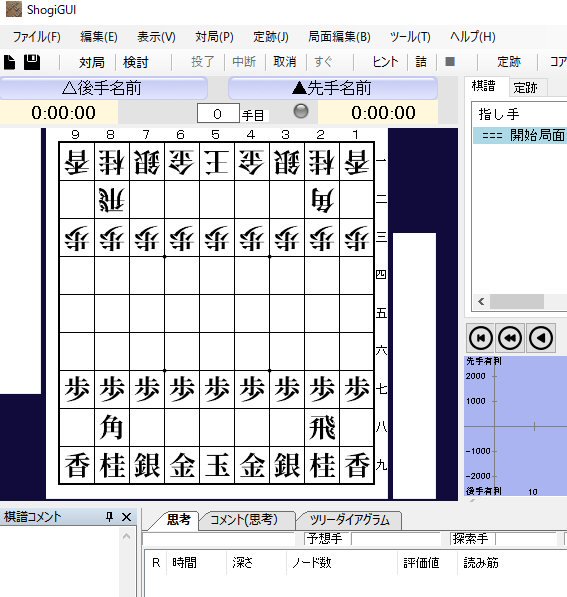Click the ヒント toolbar button
Screen dimensions: 567x597
(x=385, y=62)
